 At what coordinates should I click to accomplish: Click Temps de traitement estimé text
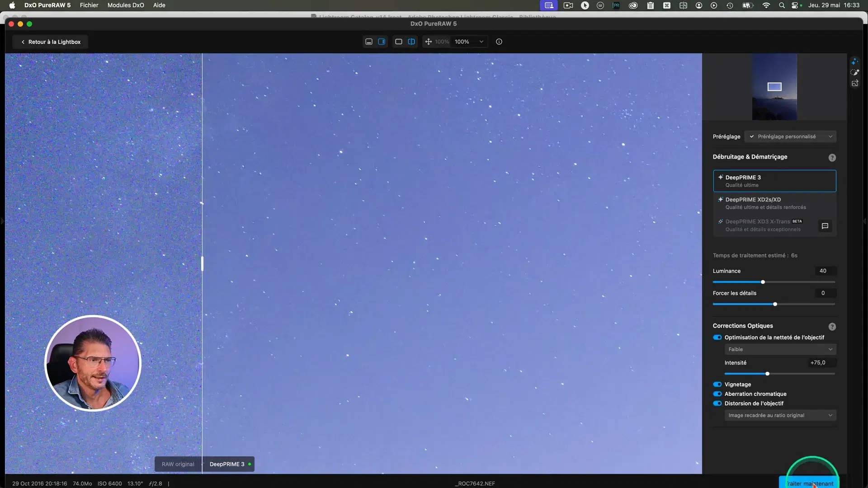[755, 255]
